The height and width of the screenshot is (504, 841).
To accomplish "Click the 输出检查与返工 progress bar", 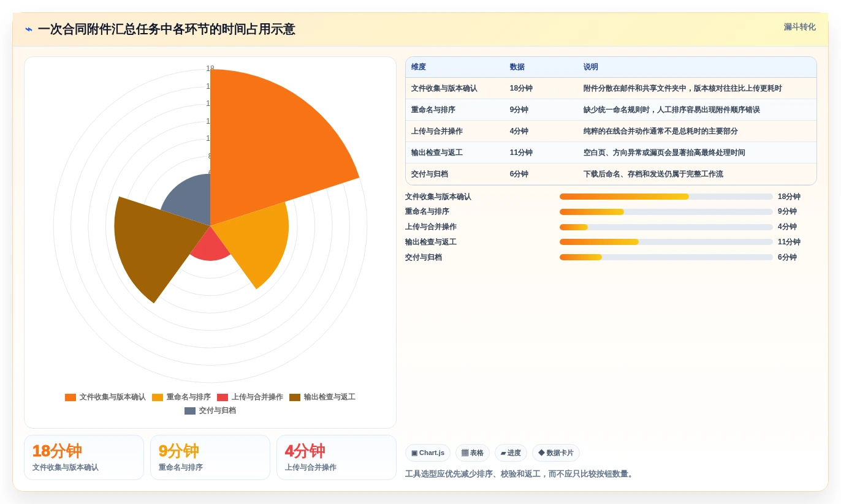I will [666, 242].
